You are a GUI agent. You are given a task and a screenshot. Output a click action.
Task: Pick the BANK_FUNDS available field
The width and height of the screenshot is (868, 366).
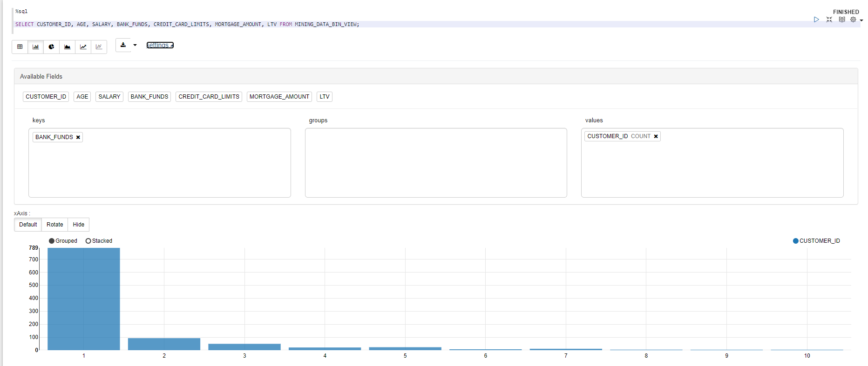pos(149,97)
